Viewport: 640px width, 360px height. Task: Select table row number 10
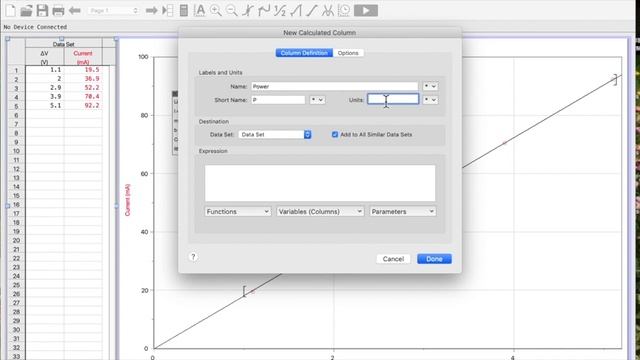tap(16, 151)
